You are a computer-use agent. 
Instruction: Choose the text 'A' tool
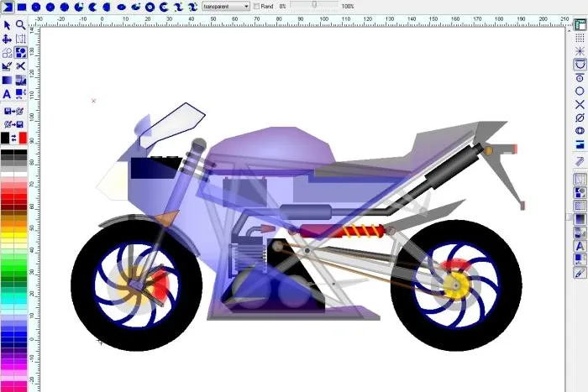pyautogui.click(x=7, y=94)
